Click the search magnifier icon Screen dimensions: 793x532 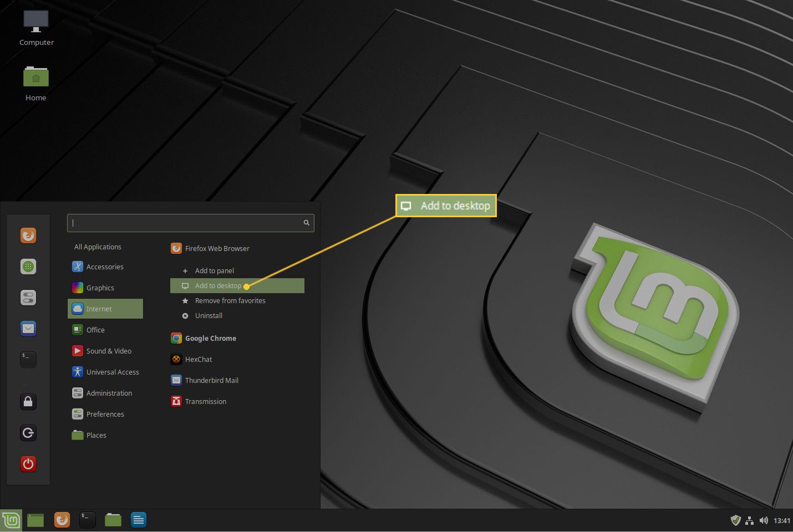306,223
